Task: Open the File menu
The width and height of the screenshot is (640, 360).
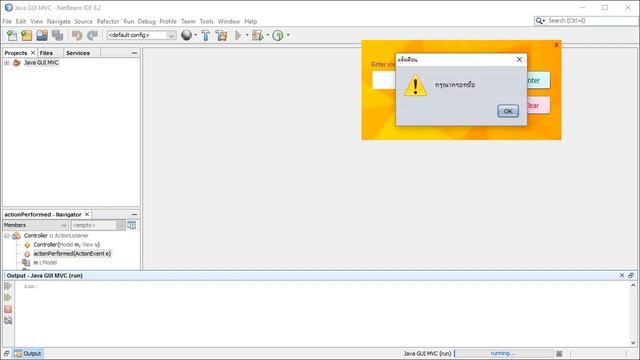Action: (7, 21)
